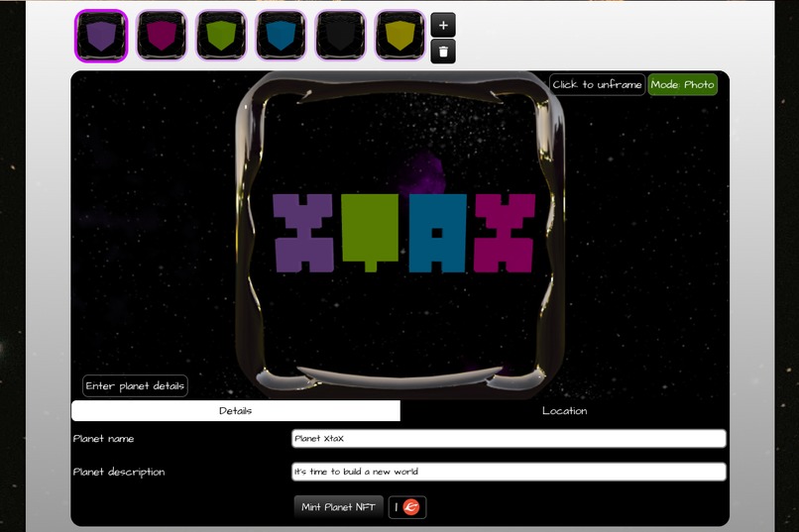Switch to the Location tab
The image size is (799, 532).
tap(565, 411)
